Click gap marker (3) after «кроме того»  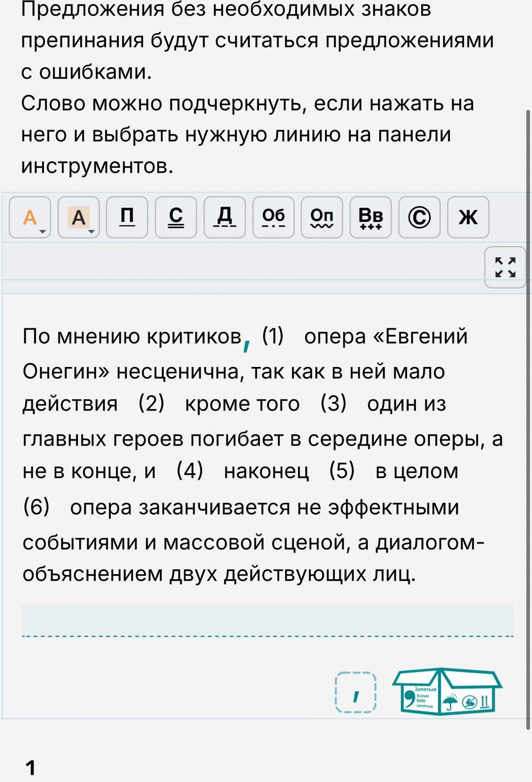click(x=333, y=404)
